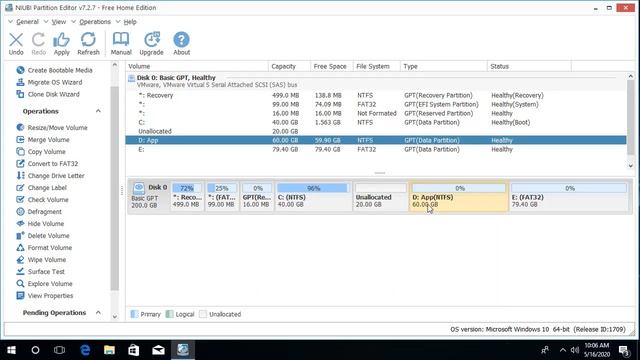Choose Resize/Move Volume operation
Image resolution: width=640 pixels, height=360 pixels.
point(52,128)
